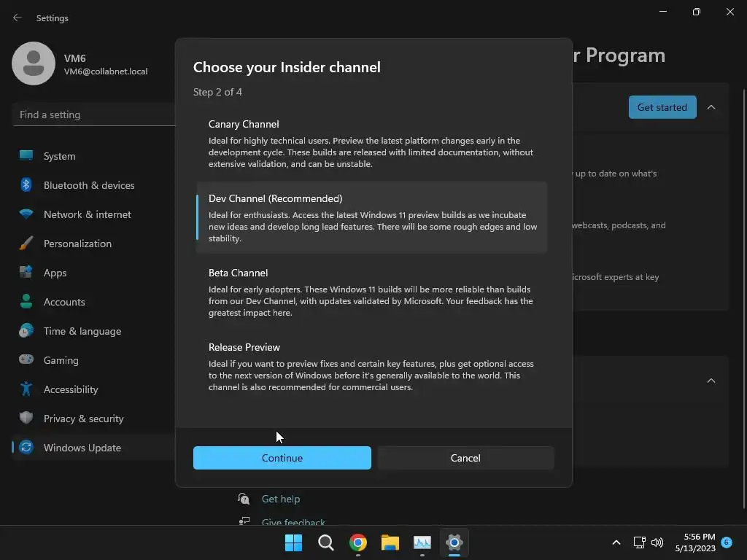
Task: Click the Settings gear in taskbar
Action: [x=454, y=542]
